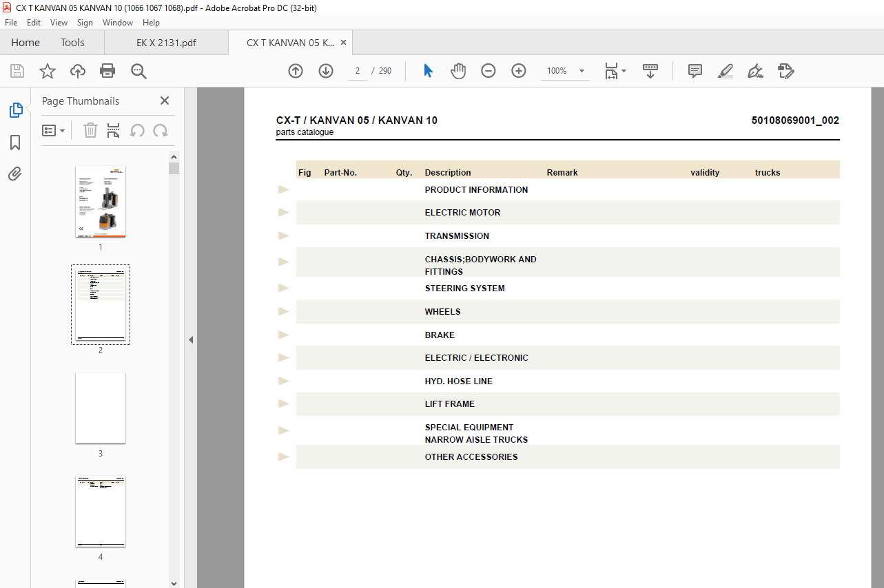Switch to the Home tab

click(25, 43)
